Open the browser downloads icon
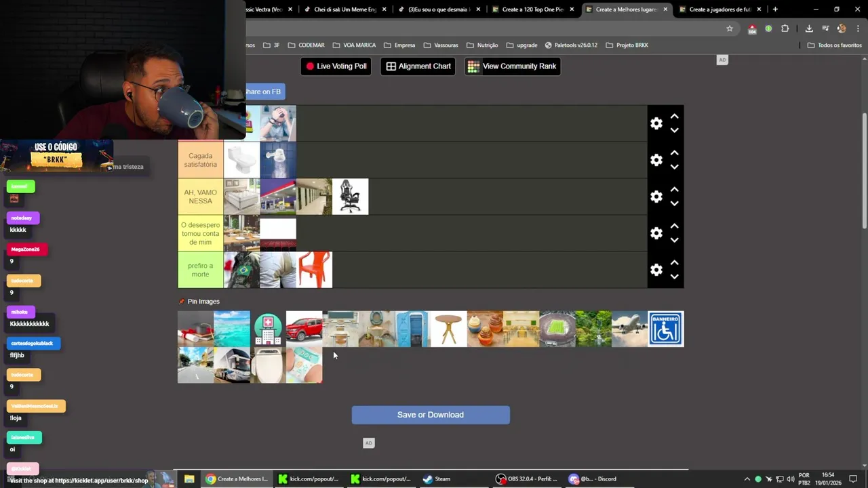The width and height of the screenshot is (868, 488). pos(809,28)
